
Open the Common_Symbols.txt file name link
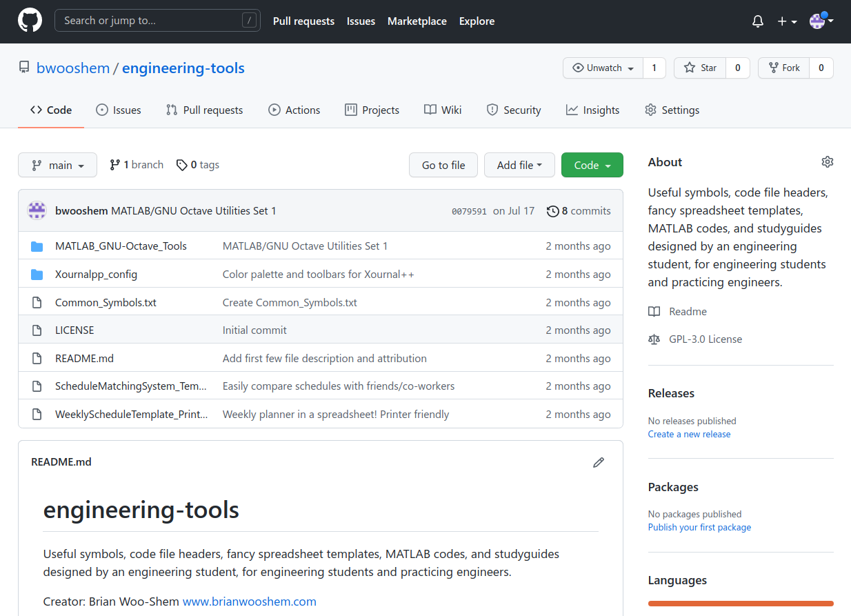(106, 302)
